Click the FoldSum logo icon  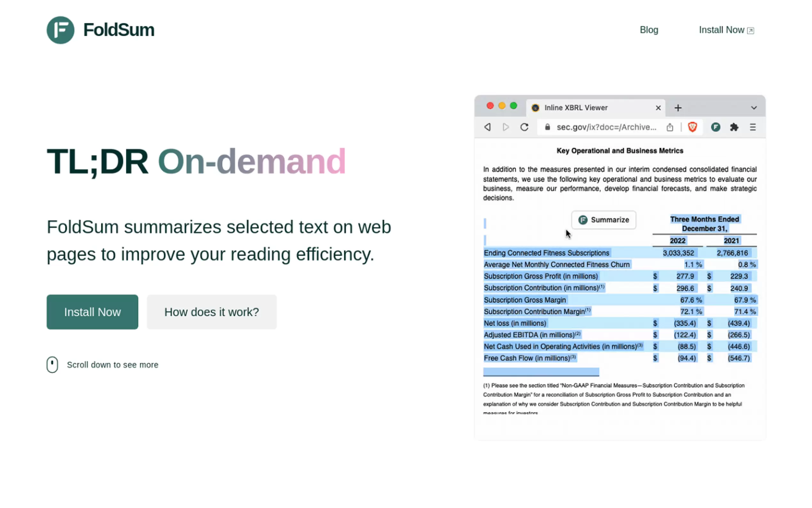point(60,30)
